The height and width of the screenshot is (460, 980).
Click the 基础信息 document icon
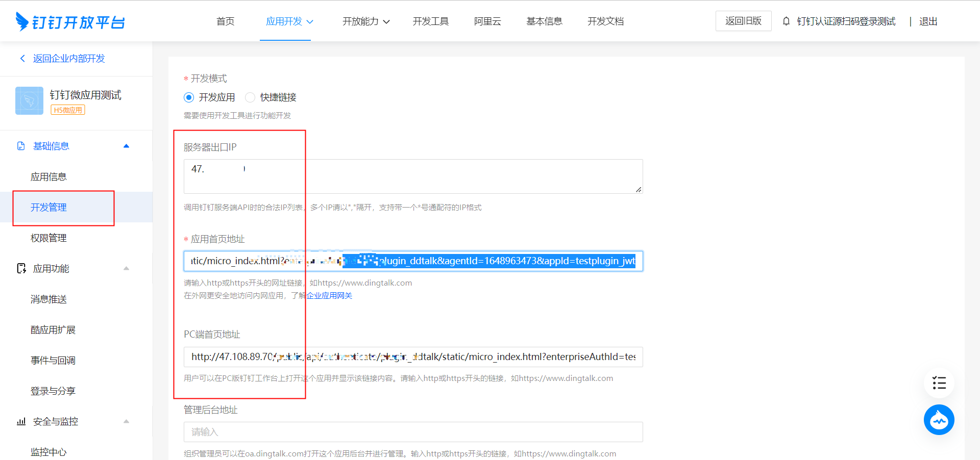click(x=21, y=146)
